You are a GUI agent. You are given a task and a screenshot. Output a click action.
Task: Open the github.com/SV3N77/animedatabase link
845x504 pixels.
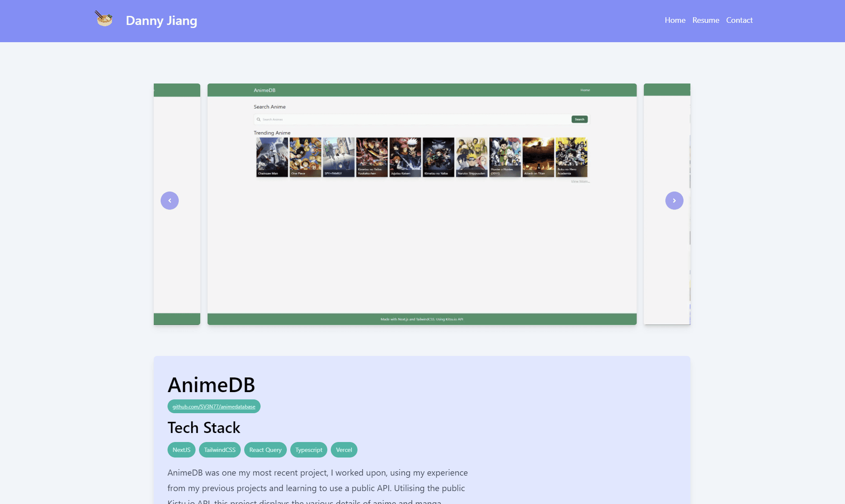click(x=214, y=406)
